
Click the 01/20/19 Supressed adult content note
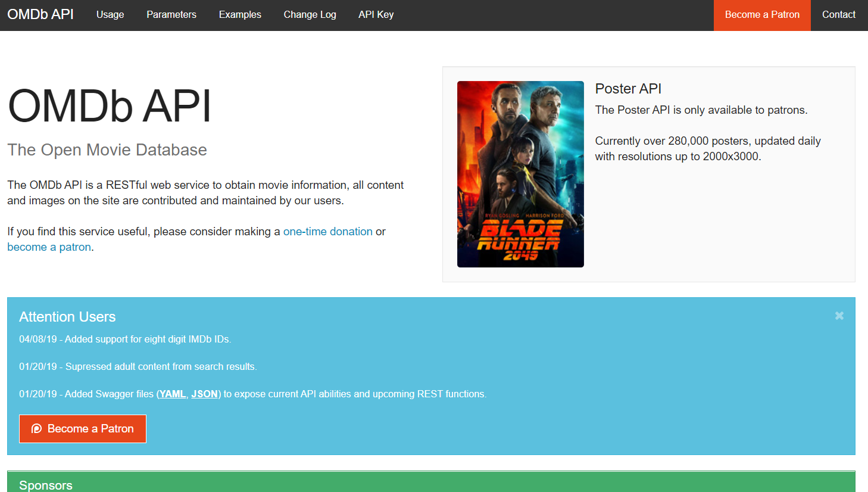click(x=138, y=367)
